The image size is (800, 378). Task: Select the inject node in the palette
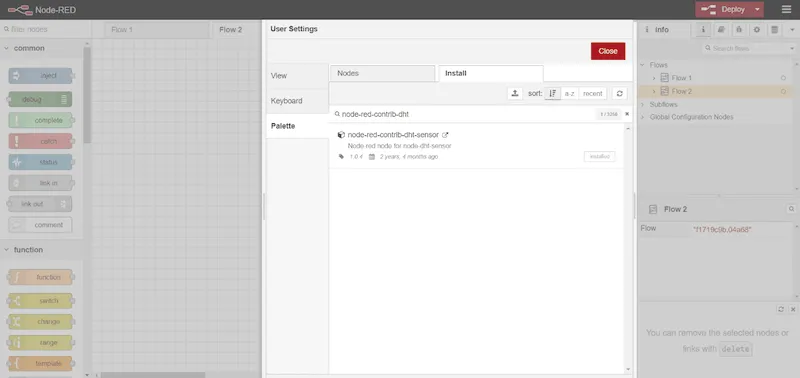40,76
